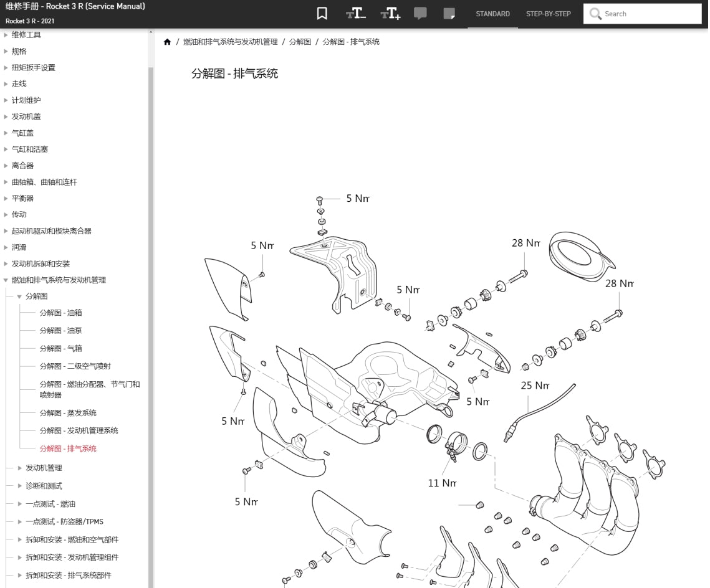Click the home icon in the breadcrumb bar

[x=167, y=42]
